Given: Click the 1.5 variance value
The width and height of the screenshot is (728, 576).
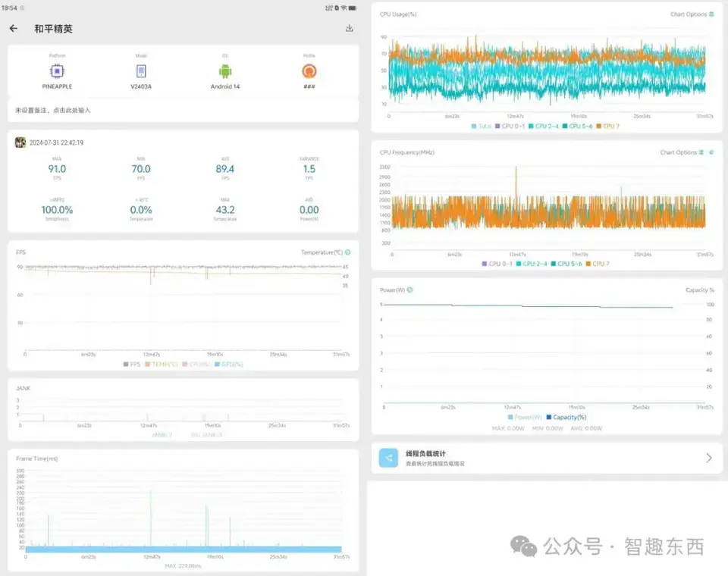Looking at the screenshot, I should coord(309,169).
